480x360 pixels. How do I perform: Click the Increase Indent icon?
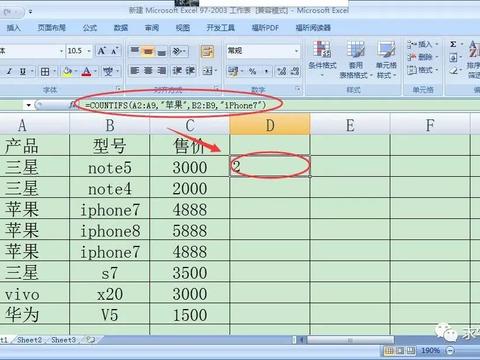pyautogui.click(x=190, y=70)
